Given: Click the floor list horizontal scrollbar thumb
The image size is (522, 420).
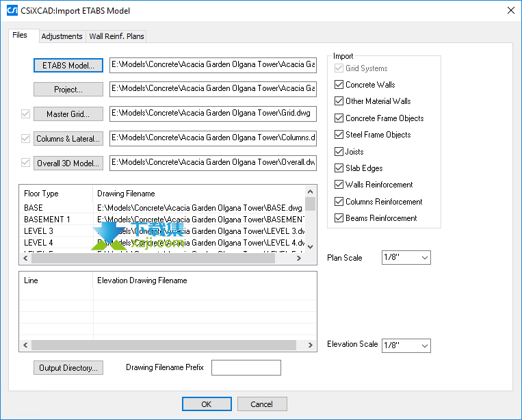Looking at the screenshot, I should coord(153,258).
